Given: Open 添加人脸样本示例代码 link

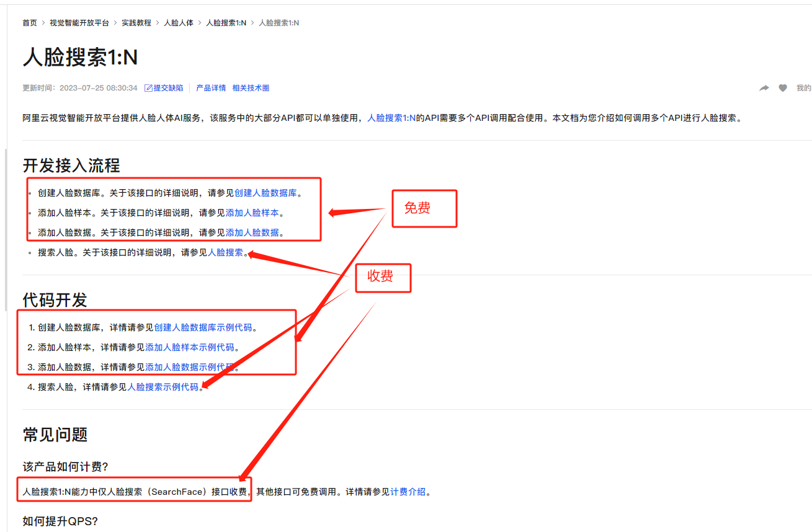Looking at the screenshot, I should (x=190, y=347).
